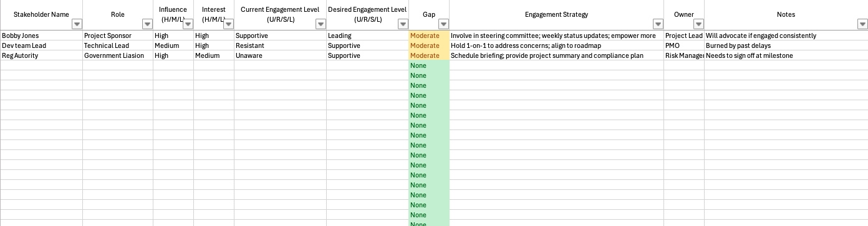Select Dev team Lead's Medium influence cell
Image resolution: width=868 pixels, height=226 pixels.
click(173, 45)
